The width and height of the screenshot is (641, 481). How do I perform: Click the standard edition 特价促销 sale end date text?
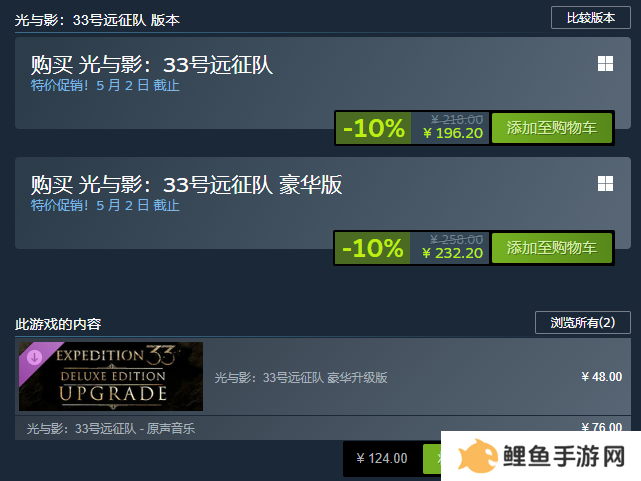105,85
